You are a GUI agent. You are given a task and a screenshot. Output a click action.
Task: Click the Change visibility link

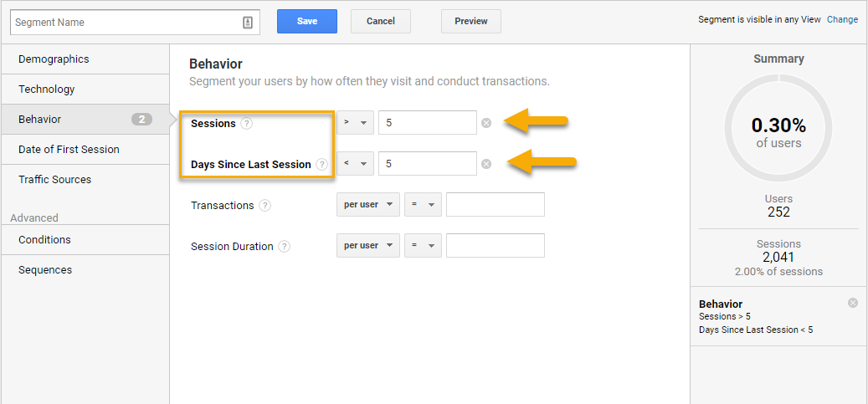pos(842,19)
